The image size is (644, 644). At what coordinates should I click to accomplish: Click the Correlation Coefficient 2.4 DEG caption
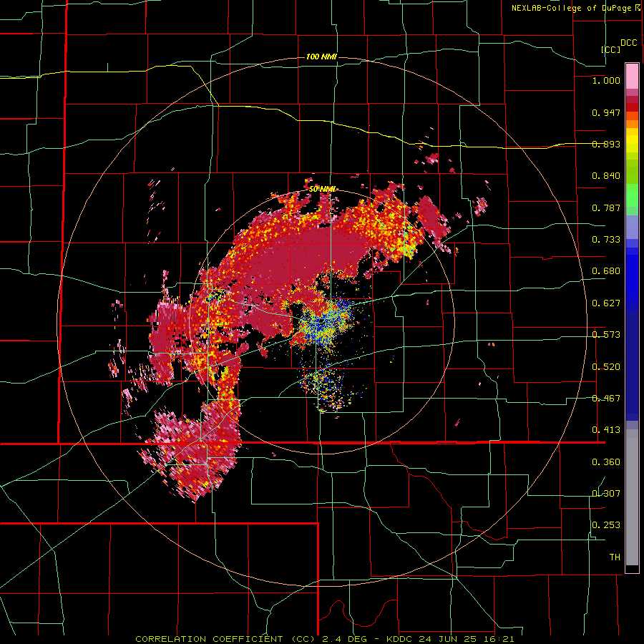[x=324, y=639]
